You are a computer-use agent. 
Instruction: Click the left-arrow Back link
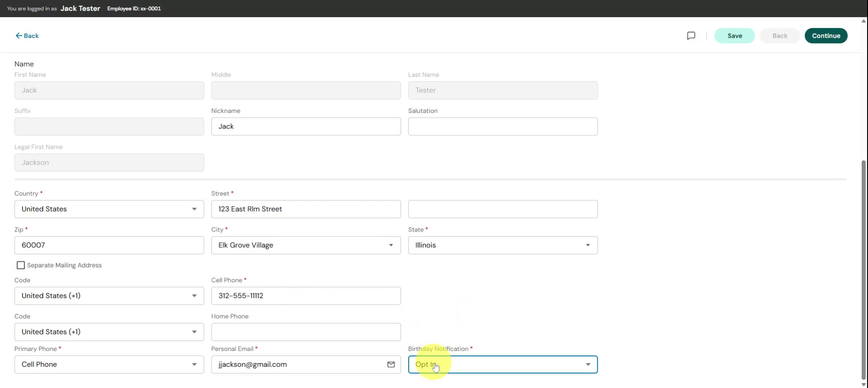27,36
